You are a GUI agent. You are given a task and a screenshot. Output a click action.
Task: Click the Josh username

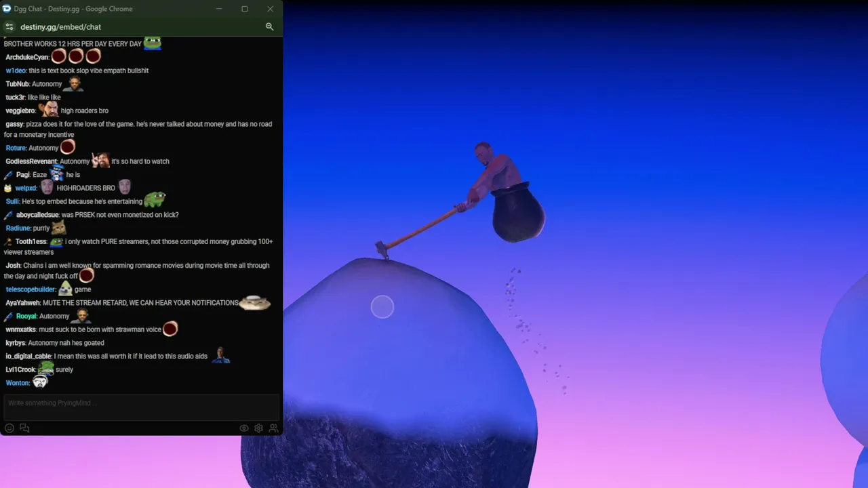coord(13,266)
